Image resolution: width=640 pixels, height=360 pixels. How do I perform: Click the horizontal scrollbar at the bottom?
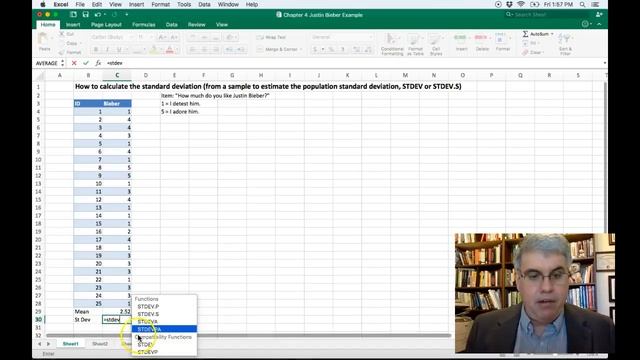tap(249, 336)
